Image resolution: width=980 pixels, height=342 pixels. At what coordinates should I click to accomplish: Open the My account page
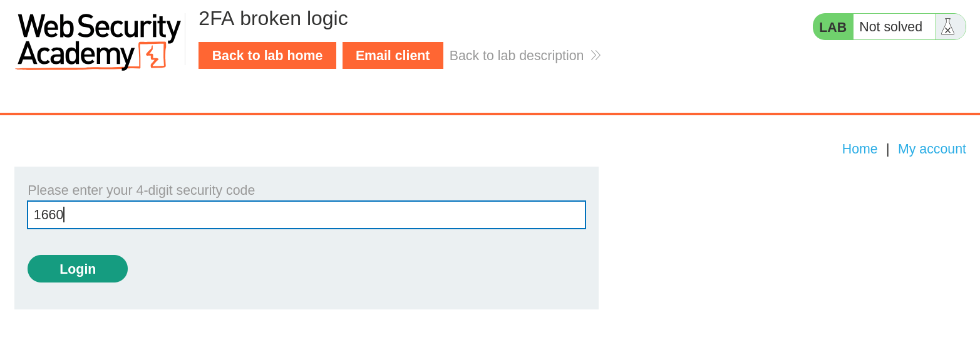click(932, 149)
